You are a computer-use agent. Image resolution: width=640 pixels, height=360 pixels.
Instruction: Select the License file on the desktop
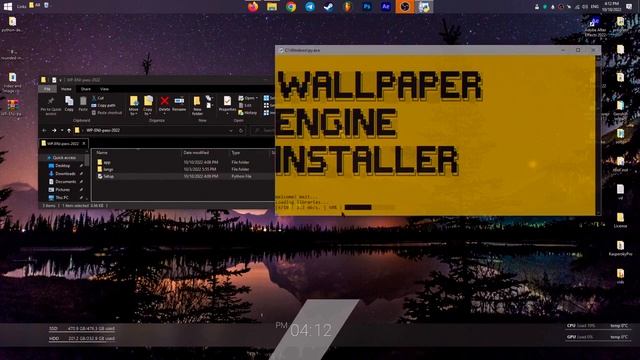(x=620, y=220)
